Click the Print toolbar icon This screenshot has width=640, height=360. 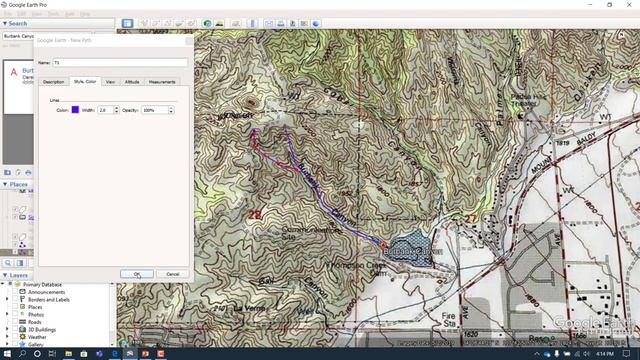click(280, 23)
